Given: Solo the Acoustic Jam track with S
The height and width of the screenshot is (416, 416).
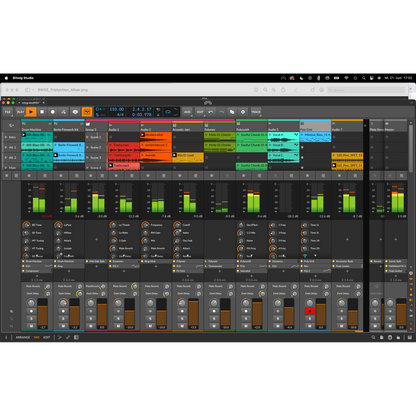Looking at the screenshot, I should click(x=182, y=318).
